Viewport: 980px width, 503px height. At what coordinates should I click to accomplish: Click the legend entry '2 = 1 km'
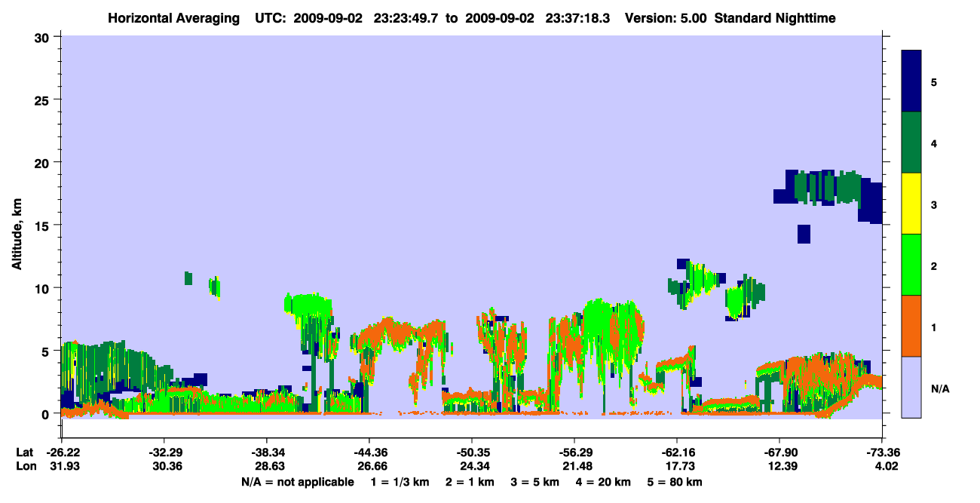(470, 482)
